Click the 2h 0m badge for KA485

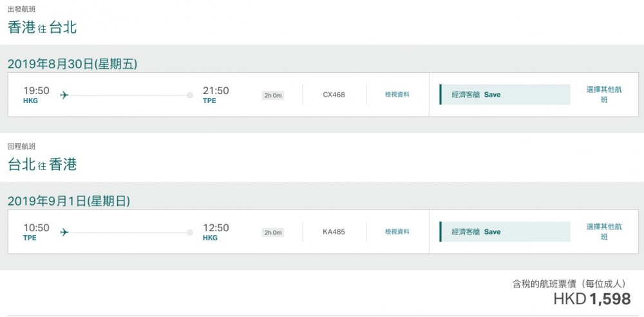coord(273,233)
